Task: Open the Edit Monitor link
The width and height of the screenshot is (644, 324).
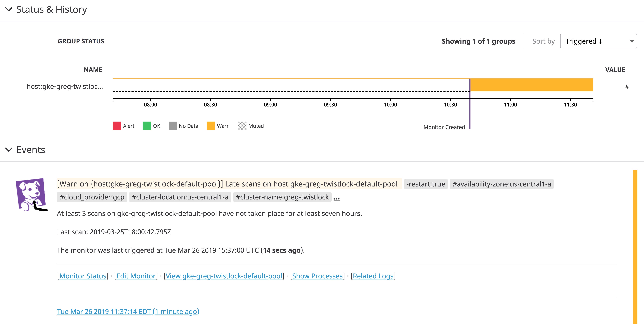Action: pyautogui.click(x=136, y=276)
